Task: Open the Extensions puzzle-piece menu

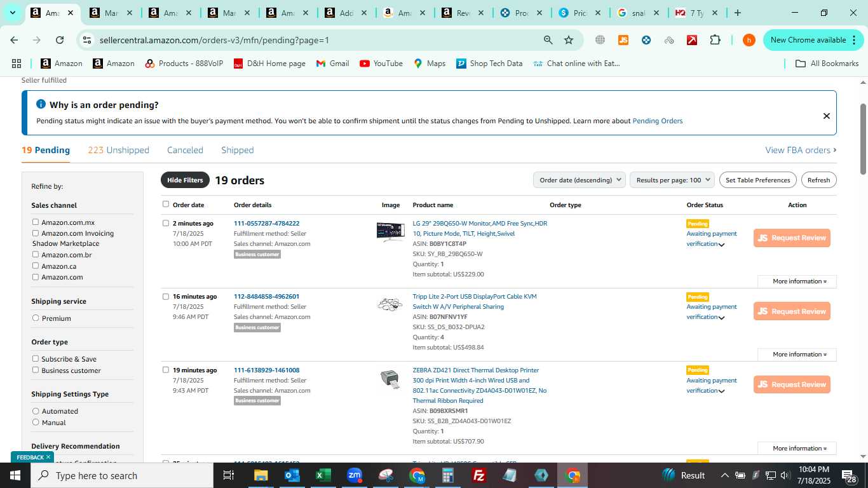Action: coord(715,40)
